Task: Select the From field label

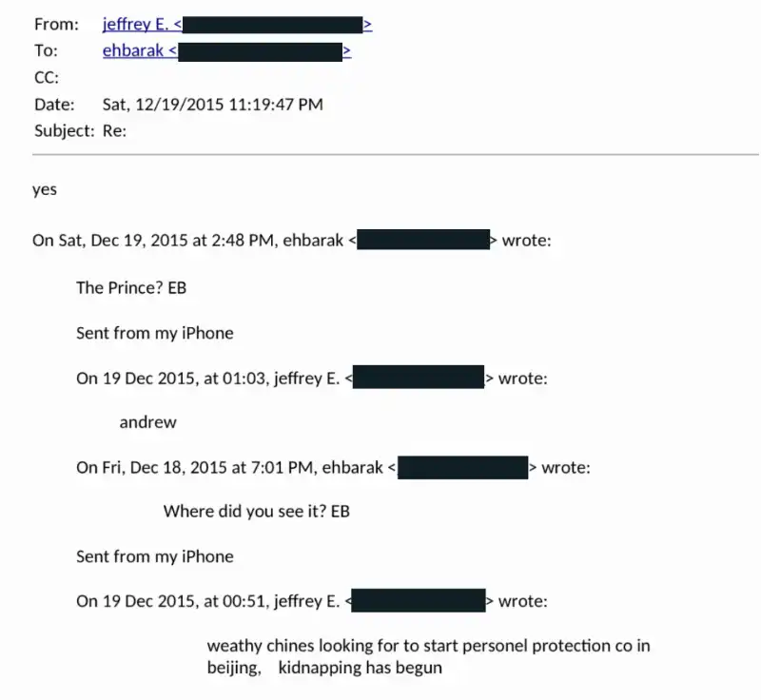Action: [x=55, y=25]
